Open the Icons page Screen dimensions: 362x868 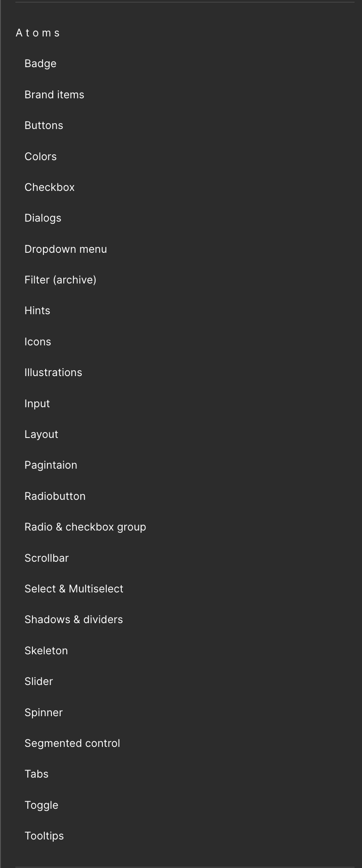pos(38,342)
